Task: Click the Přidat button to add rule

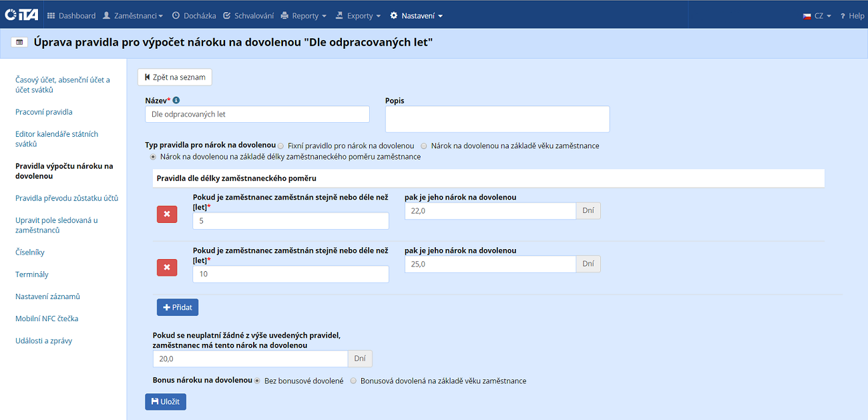Action: pos(178,307)
